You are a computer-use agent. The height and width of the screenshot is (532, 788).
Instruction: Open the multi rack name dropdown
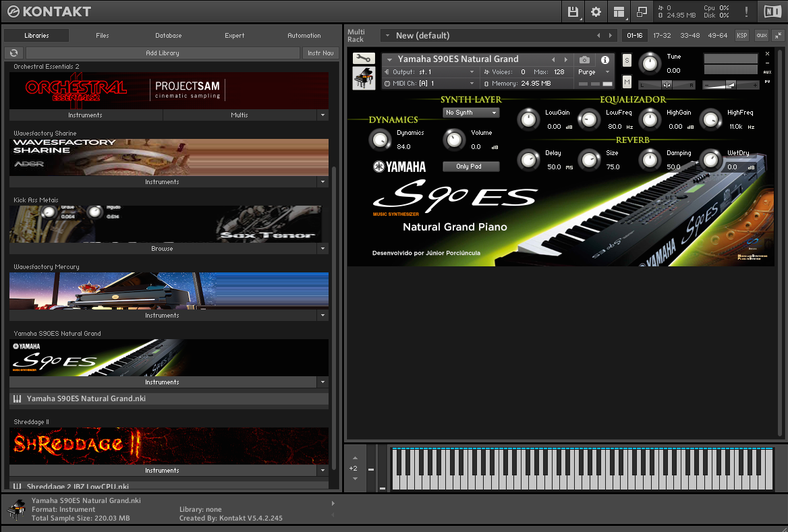387,36
